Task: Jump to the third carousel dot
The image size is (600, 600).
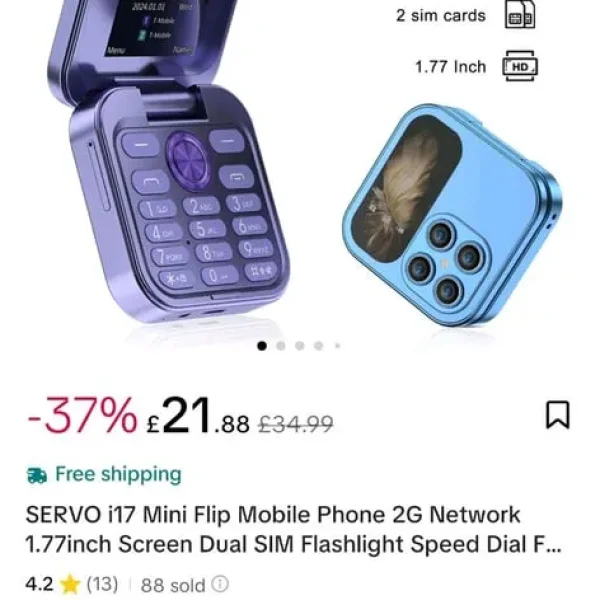Action: pos(300,346)
